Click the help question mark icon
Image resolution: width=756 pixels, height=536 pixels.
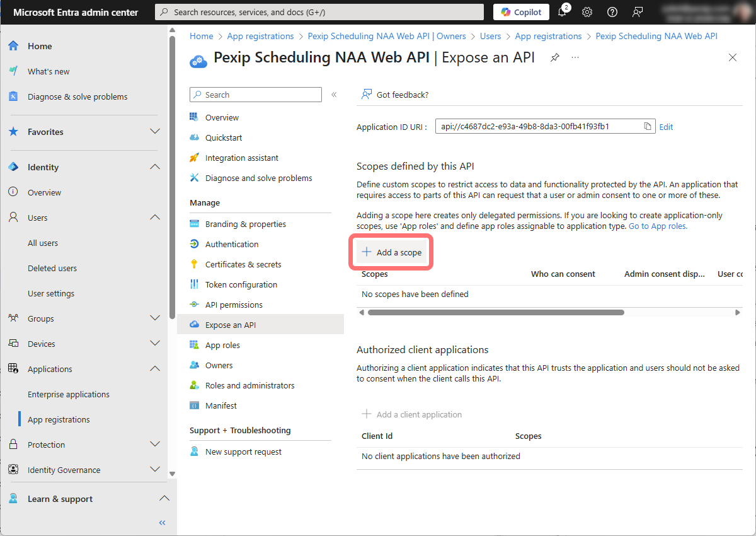(612, 12)
